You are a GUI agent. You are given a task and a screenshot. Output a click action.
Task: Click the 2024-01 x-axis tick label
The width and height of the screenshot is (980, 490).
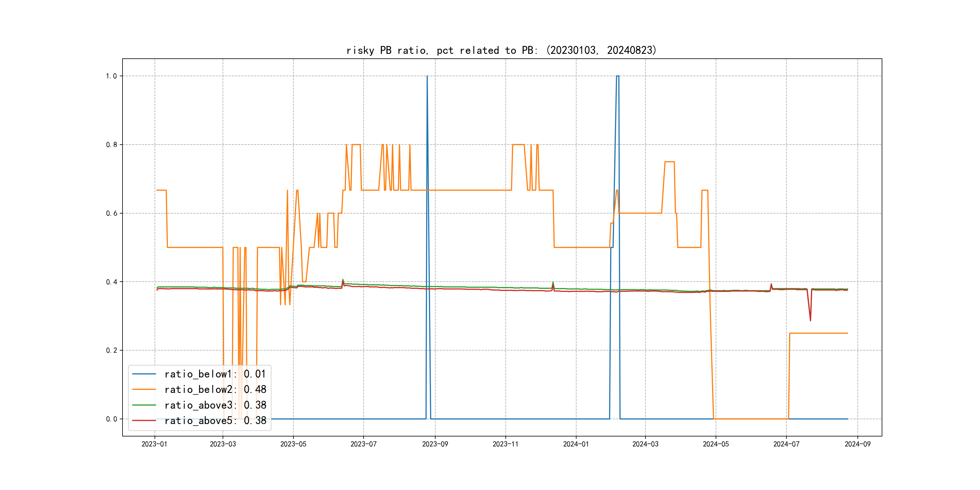coord(576,444)
